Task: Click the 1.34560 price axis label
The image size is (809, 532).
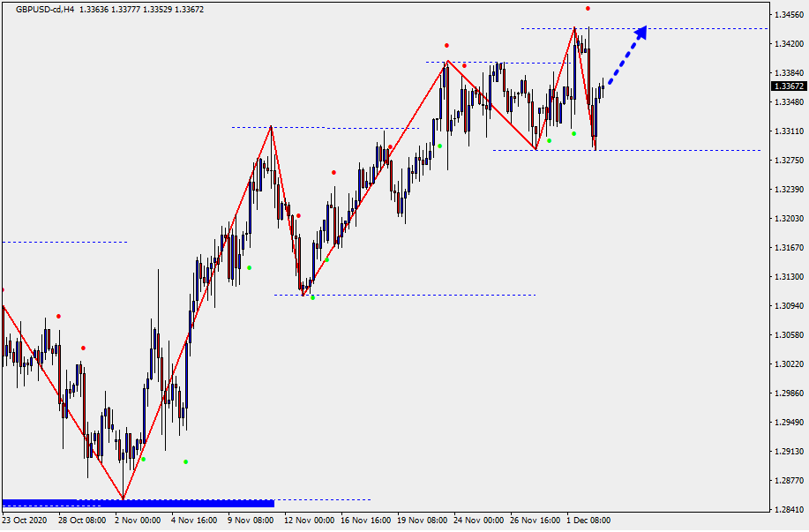Action: point(786,15)
